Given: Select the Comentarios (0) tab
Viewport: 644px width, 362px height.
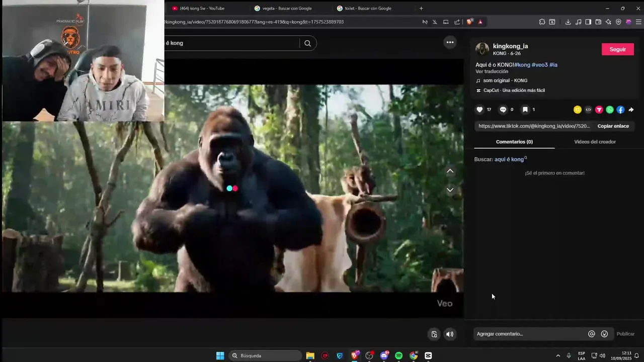Looking at the screenshot, I should (514, 142).
